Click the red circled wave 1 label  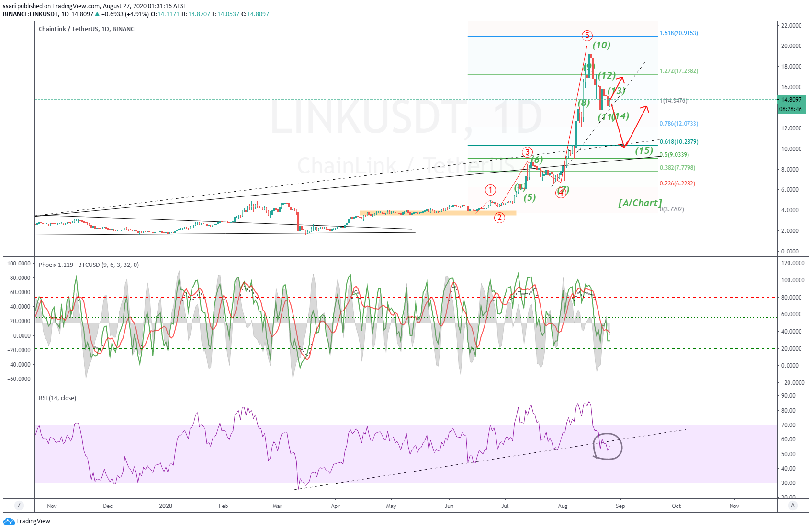490,190
